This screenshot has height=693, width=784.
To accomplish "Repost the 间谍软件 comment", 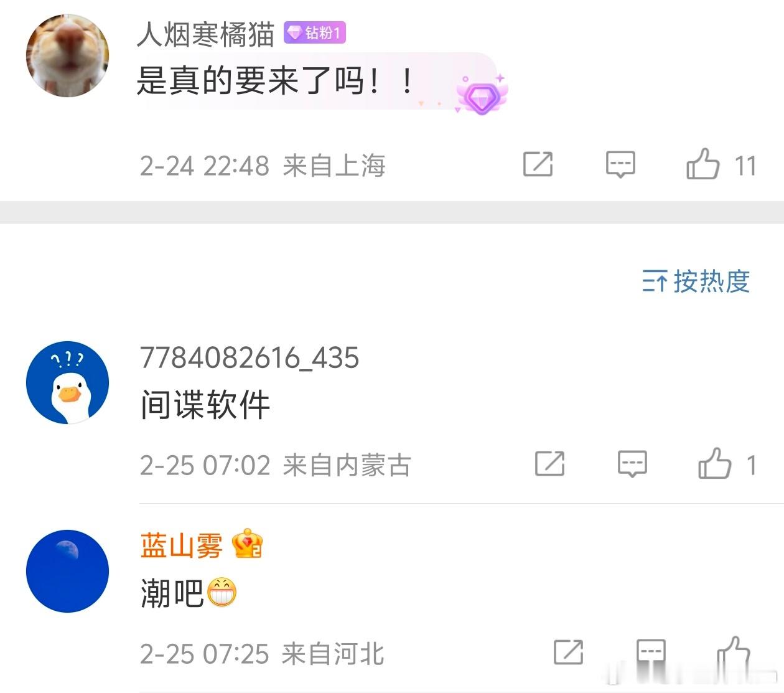I will [x=550, y=463].
